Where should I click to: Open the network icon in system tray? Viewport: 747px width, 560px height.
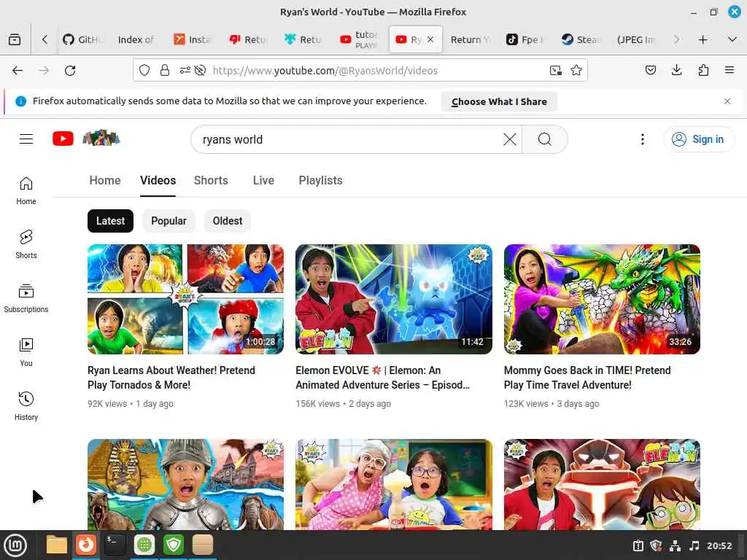(675, 545)
